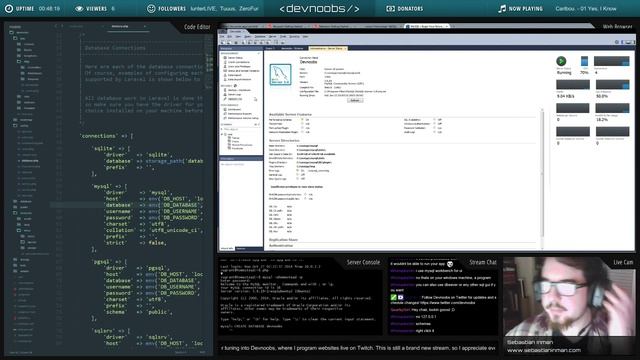Open Data Export in the navigator

click(234, 75)
